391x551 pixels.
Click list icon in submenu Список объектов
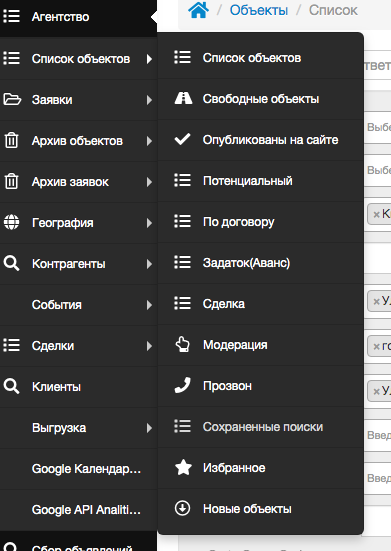[x=183, y=57]
